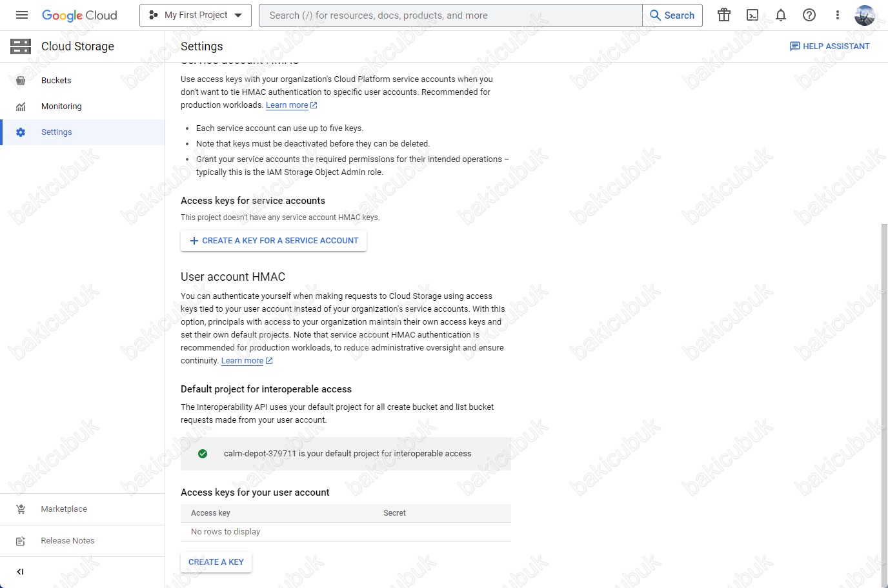Click the Search button
Viewport: 888px width, 588px height.
point(672,15)
